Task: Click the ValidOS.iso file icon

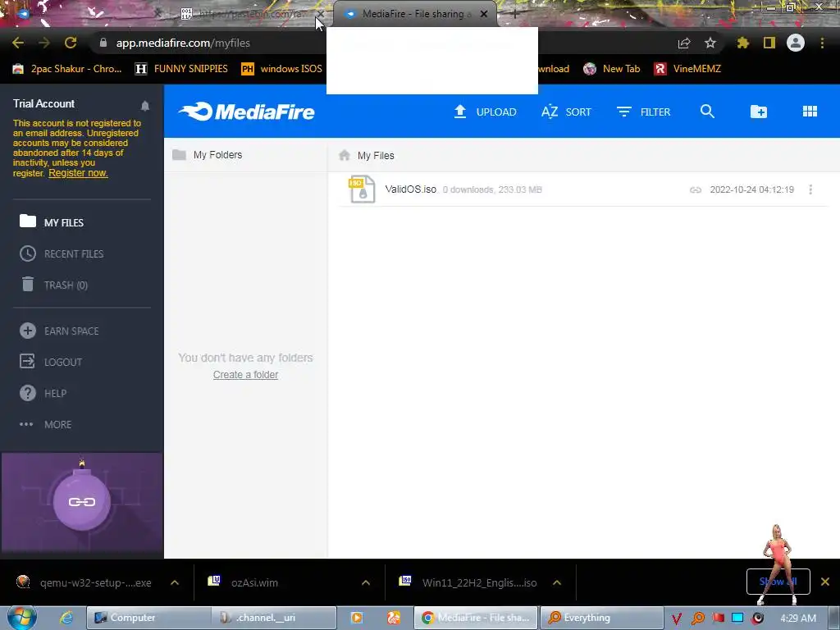Action: pos(362,189)
